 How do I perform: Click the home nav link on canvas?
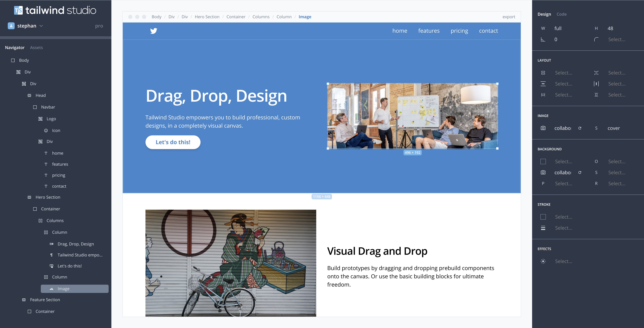(x=400, y=31)
